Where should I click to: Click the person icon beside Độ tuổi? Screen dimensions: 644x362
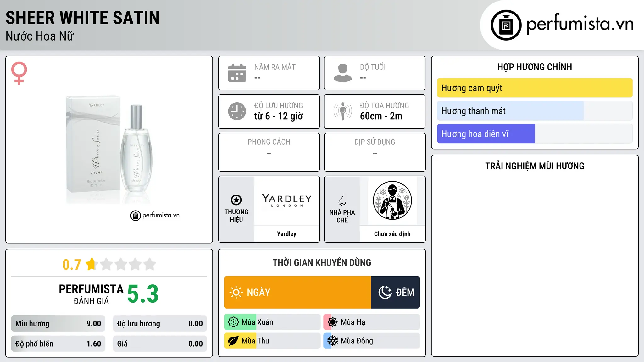(x=343, y=73)
